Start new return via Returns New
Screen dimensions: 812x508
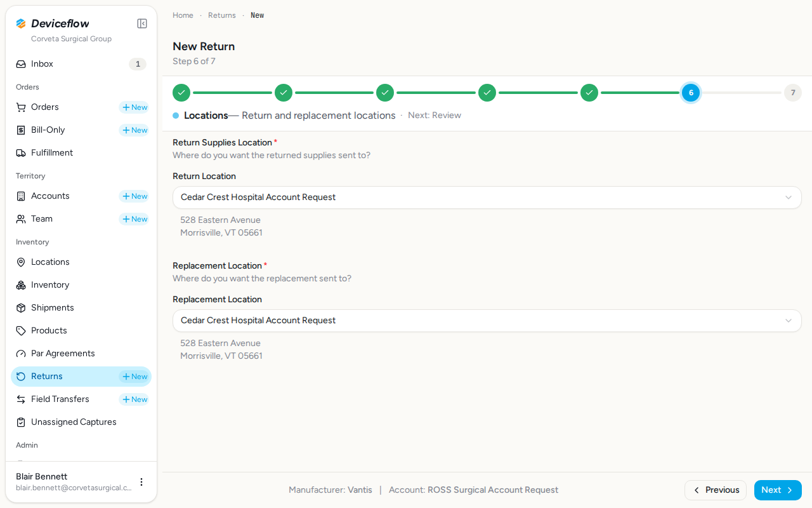pos(134,377)
